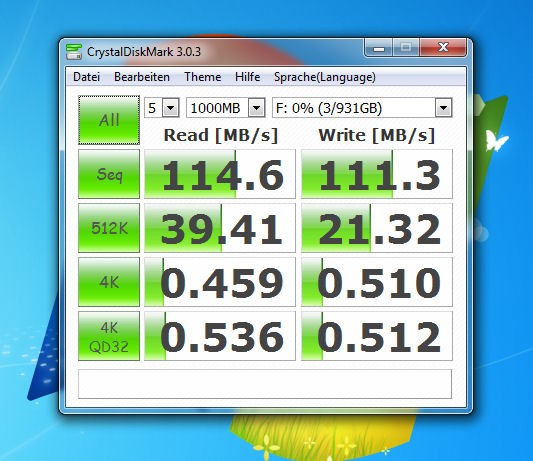The image size is (533, 461).
Task: Click the Seq read result 114.6
Action: pyautogui.click(x=220, y=174)
